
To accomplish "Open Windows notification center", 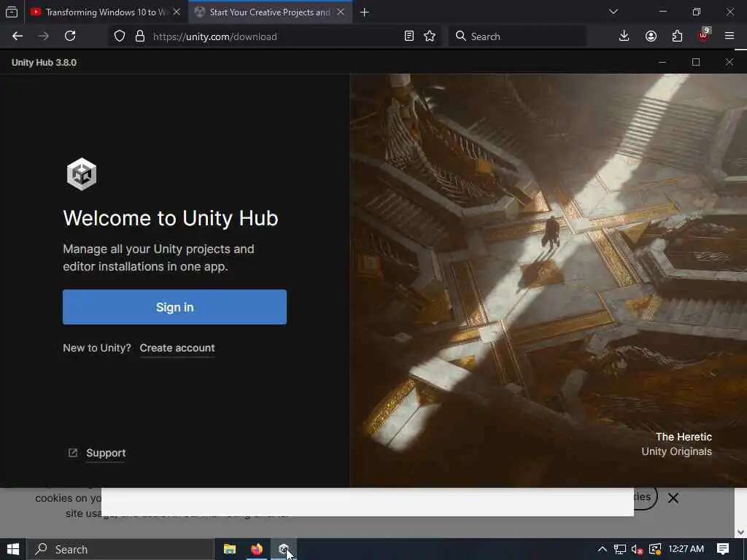I will [x=723, y=550].
